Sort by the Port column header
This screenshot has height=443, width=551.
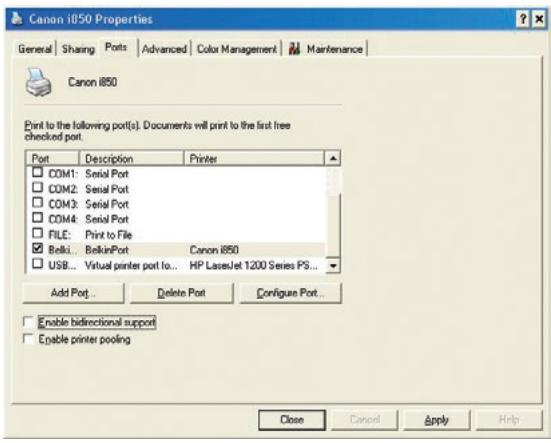tap(53, 158)
